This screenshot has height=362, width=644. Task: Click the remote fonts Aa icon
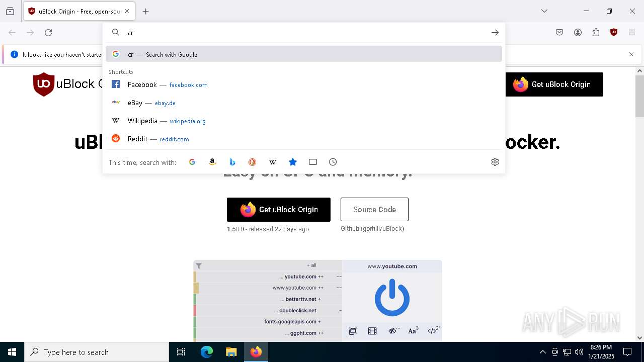(x=413, y=330)
